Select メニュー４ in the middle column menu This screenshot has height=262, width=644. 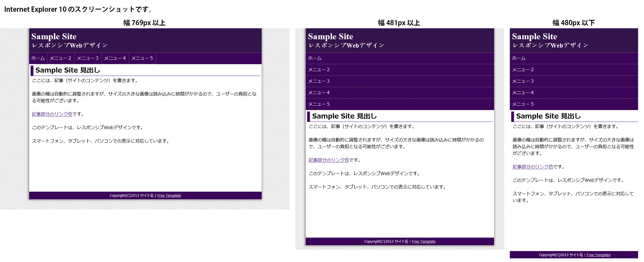pyautogui.click(x=319, y=92)
